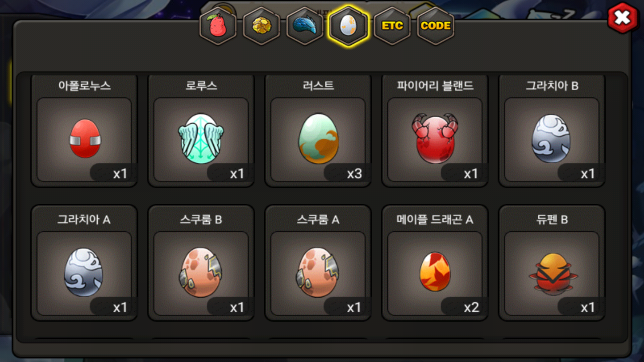Click the 러스트 item name label
The image size is (644, 362).
[x=318, y=86]
